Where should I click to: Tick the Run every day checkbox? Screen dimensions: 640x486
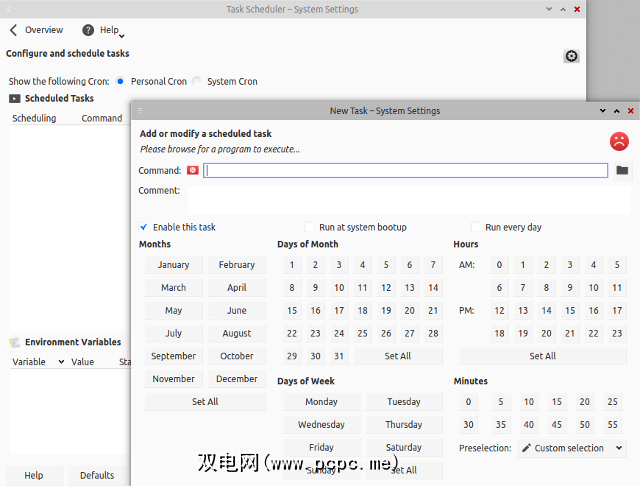click(476, 227)
